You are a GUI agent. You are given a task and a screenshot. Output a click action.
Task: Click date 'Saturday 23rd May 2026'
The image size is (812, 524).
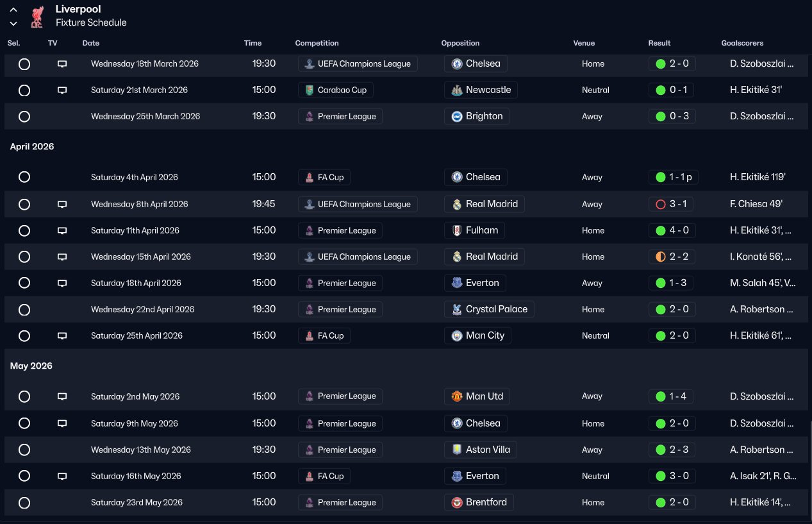[x=137, y=502]
